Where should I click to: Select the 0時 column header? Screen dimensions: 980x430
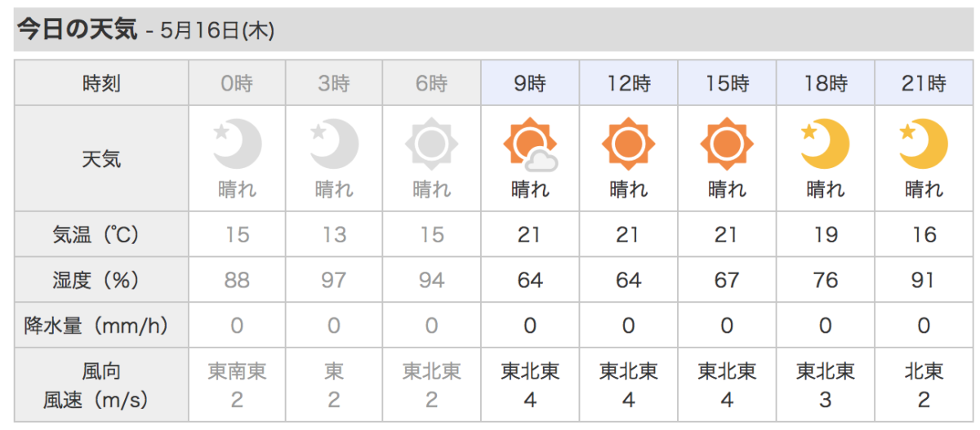point(237,82)
